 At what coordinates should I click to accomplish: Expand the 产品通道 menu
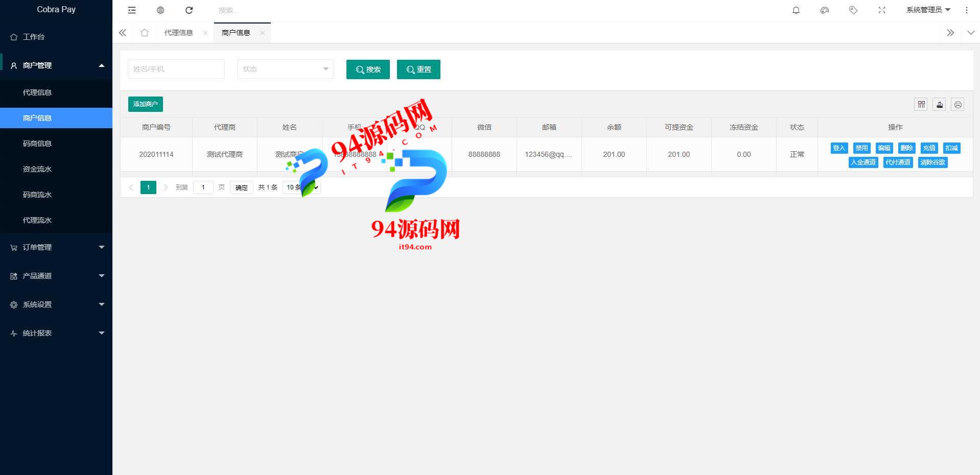coord(56,276)
